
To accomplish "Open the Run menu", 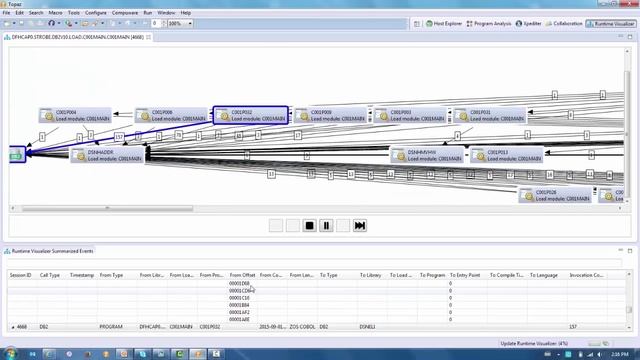I will (147, 13).
